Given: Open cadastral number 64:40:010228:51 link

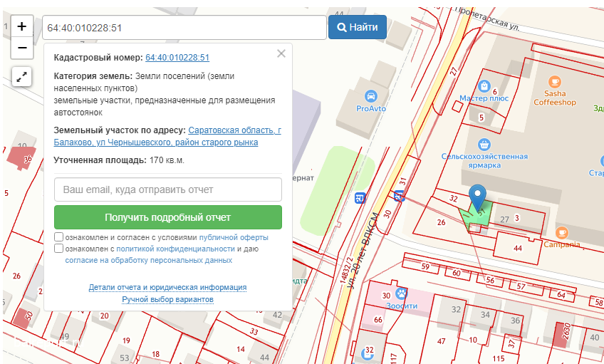Looking at the screenshot, I should pyautogui.click(x=177, y=58).
